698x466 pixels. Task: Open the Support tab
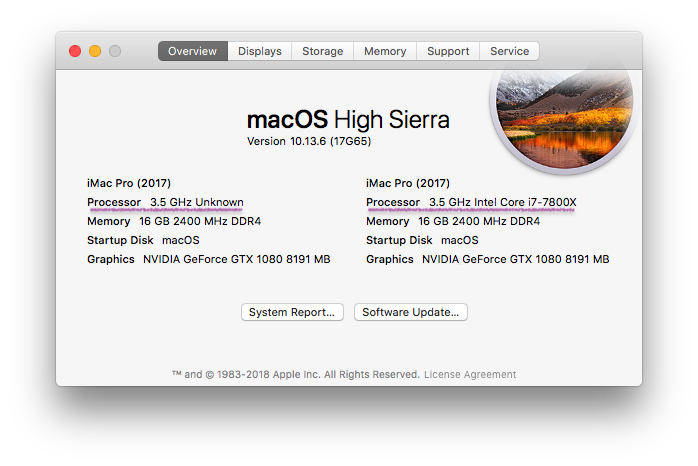tap(448, 51)
